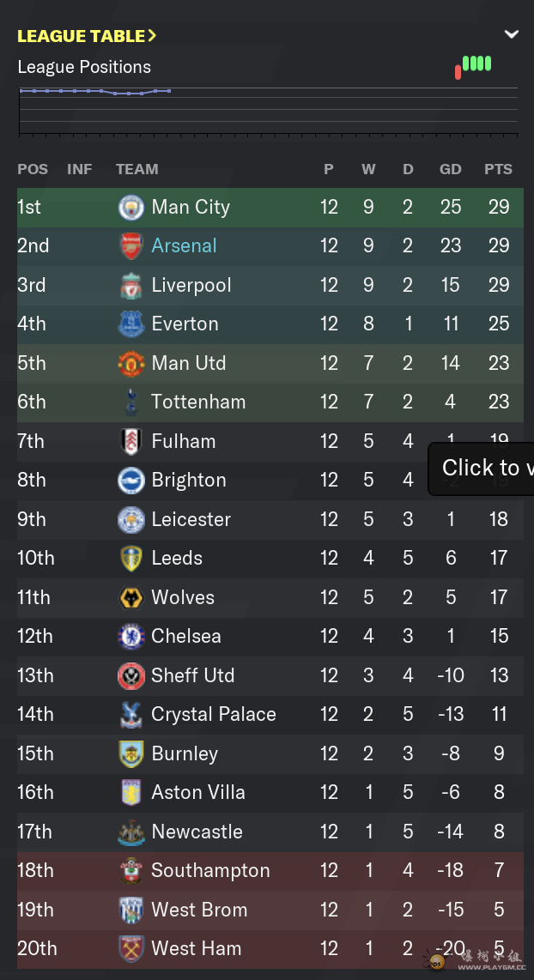Viewport: 534px width, 980px height.
Task: Click the Wolves club logo
Action: 131,597
